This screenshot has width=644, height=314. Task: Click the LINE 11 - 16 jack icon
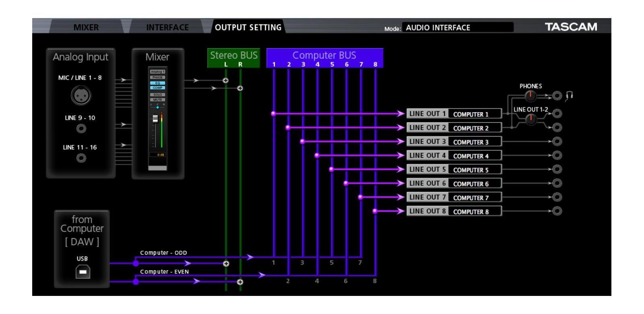(x=81, y=158)
